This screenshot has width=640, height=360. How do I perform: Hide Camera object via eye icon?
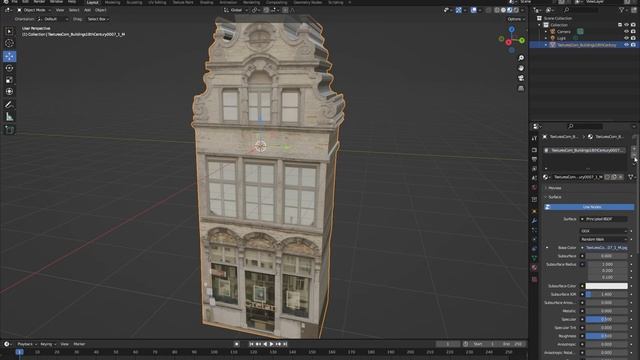[627, 31]
